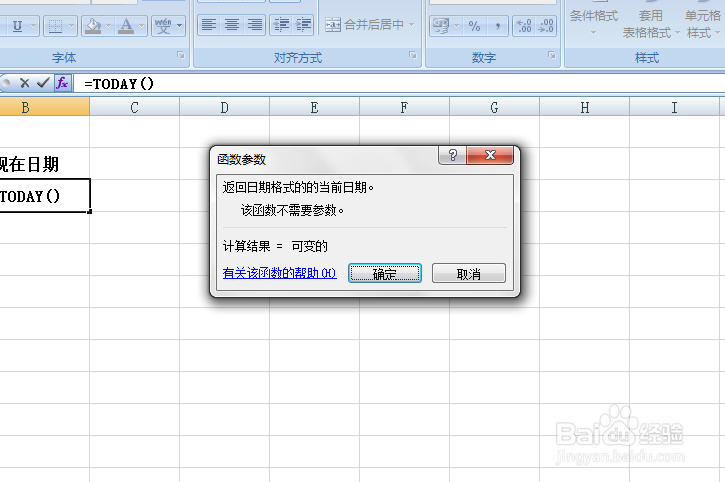The width and height of the screenshot is (725, 482).
Task: Confirm the formula with the checkmark
Action: pos(43,83)
